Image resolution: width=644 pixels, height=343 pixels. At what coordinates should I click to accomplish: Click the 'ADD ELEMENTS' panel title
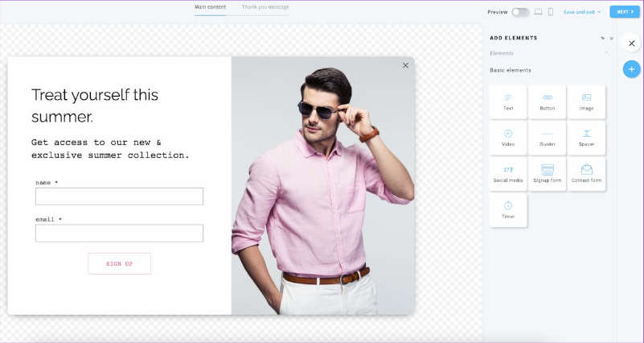tap(514, 38)
